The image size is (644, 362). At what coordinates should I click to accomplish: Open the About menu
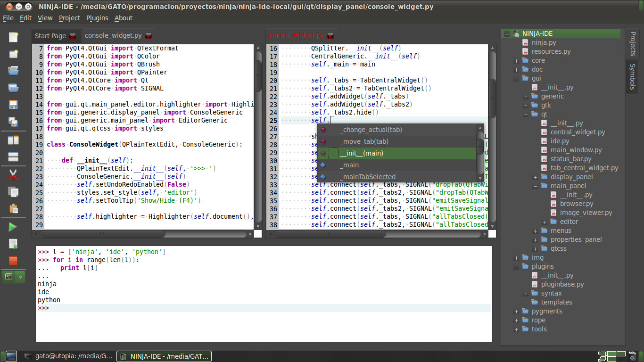tap(124, 18)
